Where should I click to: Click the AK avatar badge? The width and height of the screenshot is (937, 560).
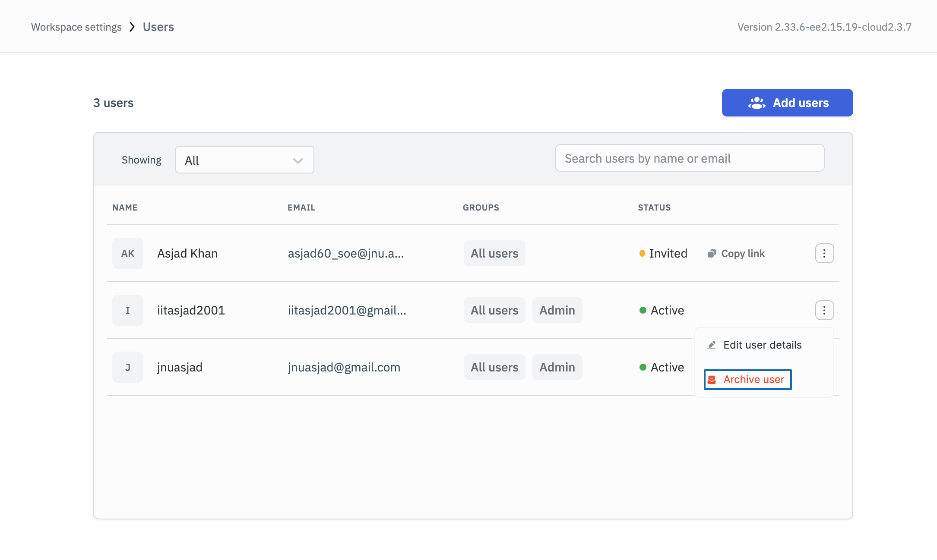(127, 253)
